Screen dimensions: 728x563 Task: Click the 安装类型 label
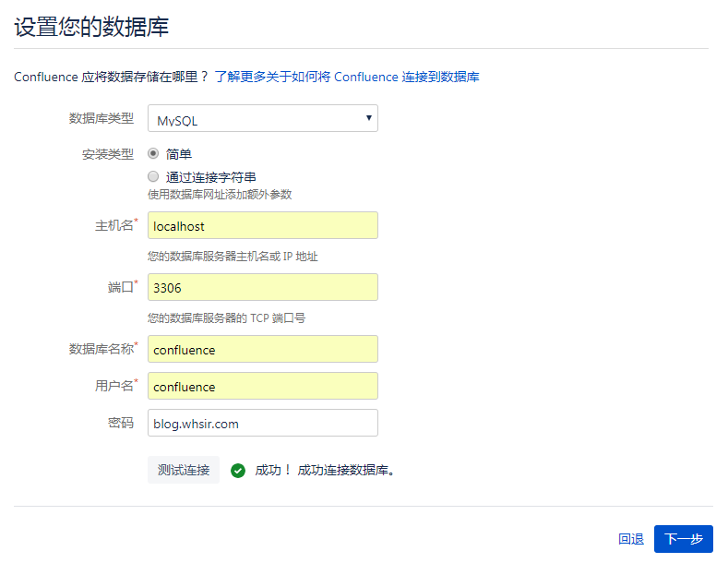108,154
